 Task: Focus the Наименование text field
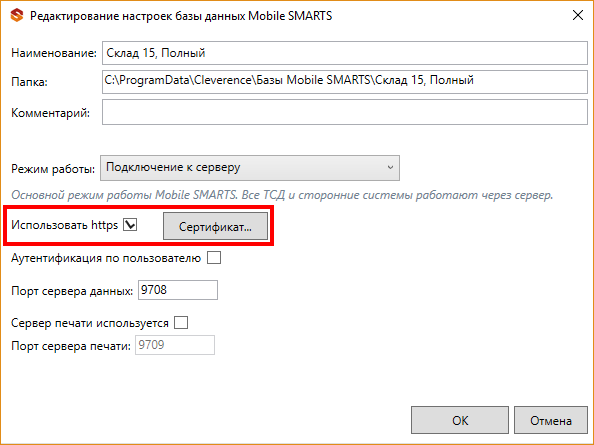(x=345, y=53)
